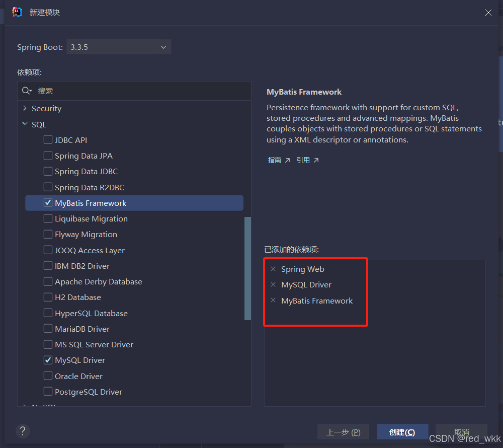Check the H2 Database checkbox

click(48, 297)
